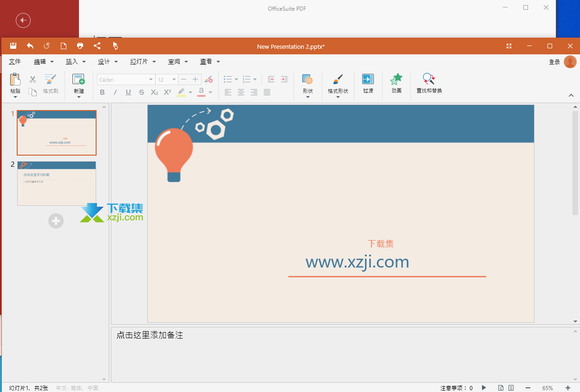The image size is (580, 392).
Task: Apply the yellow highlight color
Action: [x=181, y=92]
